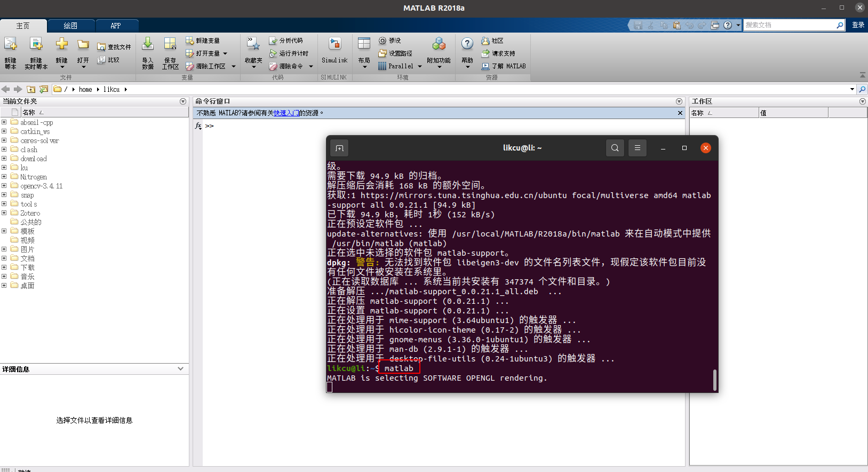Dismiss the getting-started banner in command window

(680, 113)
